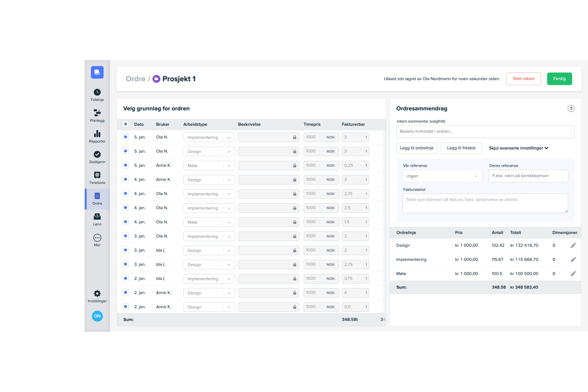Click the '348.58t' sum in table footer
The width and height of the screenshot is (588, 392).
click(x=350, y=319)
